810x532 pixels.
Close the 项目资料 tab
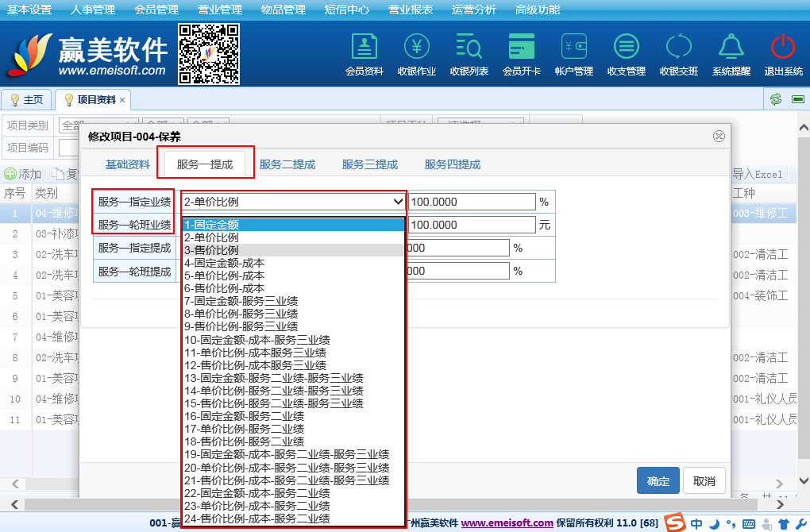[122, 100]
